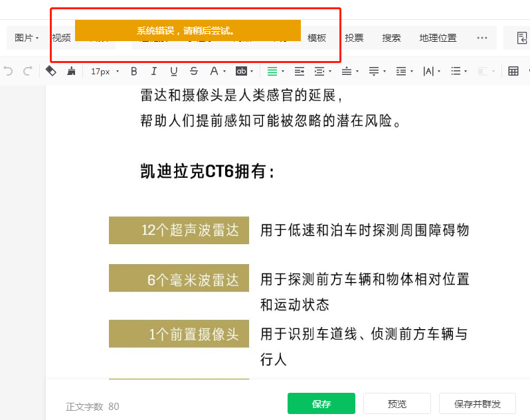Click the text 行人
This screenshot has height=420, width=530.
[274, 359]
